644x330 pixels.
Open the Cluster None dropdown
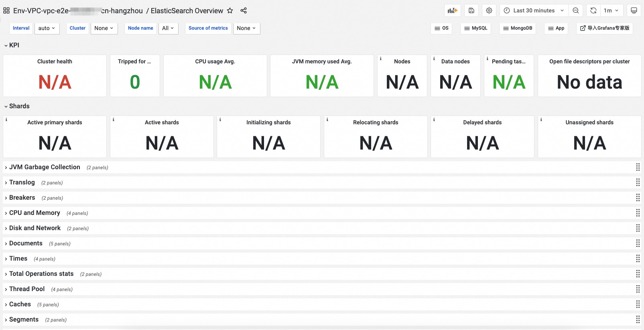pos(104,28)
